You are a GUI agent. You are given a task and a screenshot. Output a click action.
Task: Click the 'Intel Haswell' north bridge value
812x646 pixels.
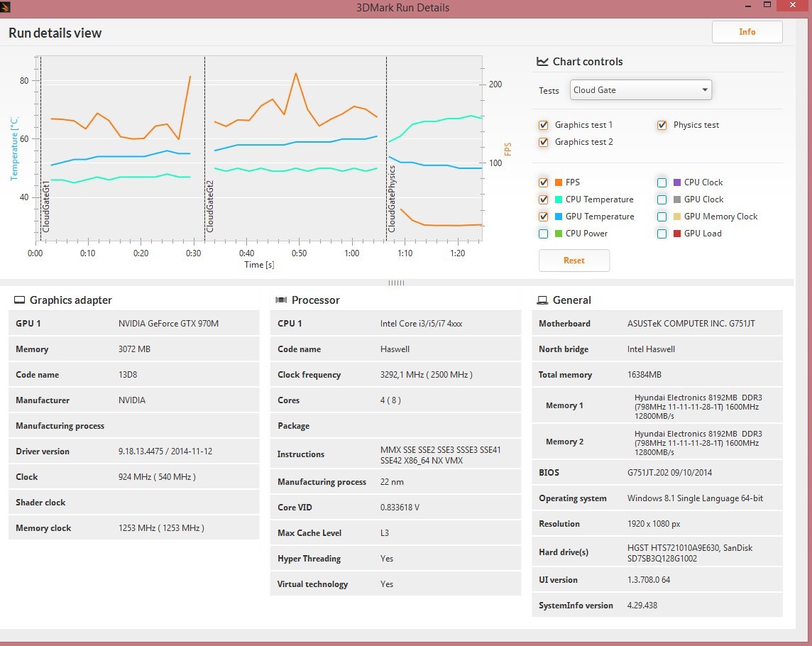click(651, 349)
